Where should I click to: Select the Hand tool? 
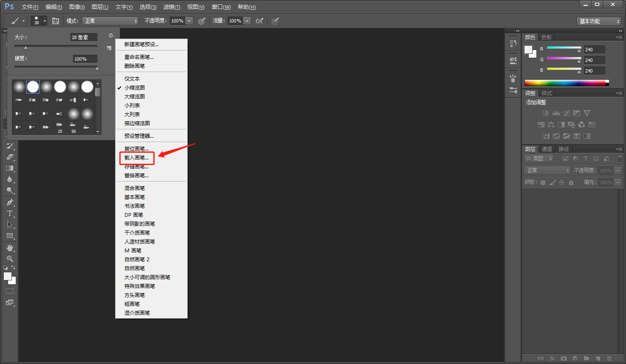pyautogui.click(x=10, y=248)
